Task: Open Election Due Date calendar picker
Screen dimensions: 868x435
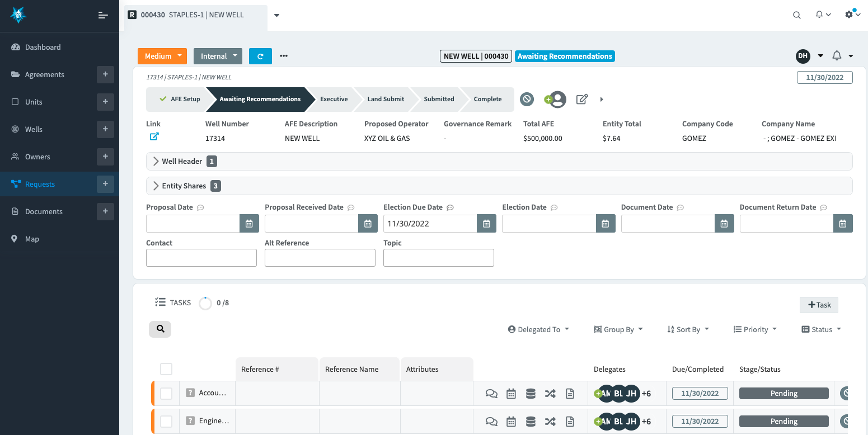Action: click(486, 224)
